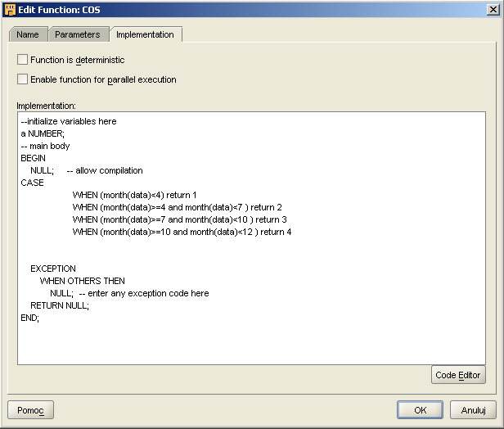This screenshot has height=429, width=504.
Task: Close the Edit Function dialog
Action: click(x=493, y=9)
